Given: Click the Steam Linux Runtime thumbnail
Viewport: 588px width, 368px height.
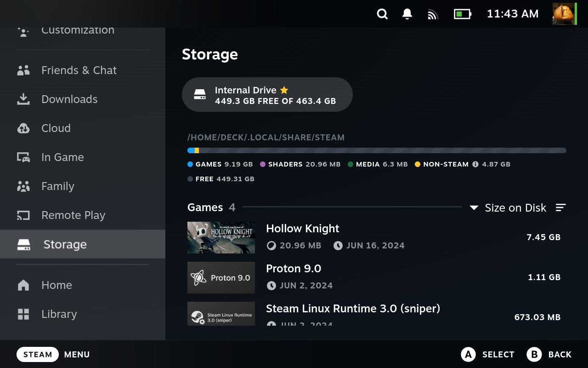Looking at the screenshot, I should pos(221,314).
